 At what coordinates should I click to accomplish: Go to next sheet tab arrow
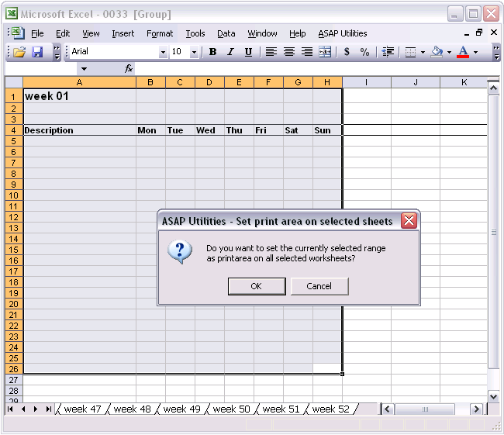point(36,409)
